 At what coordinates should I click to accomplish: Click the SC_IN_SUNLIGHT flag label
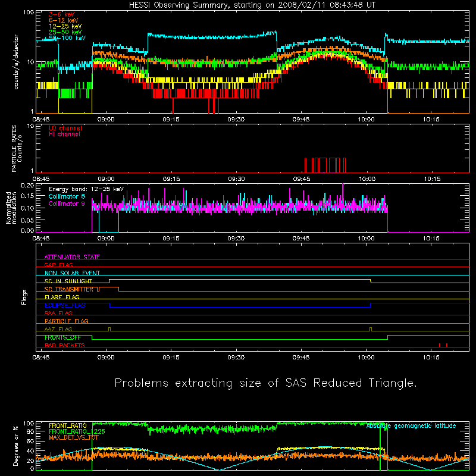pos(68,281)
